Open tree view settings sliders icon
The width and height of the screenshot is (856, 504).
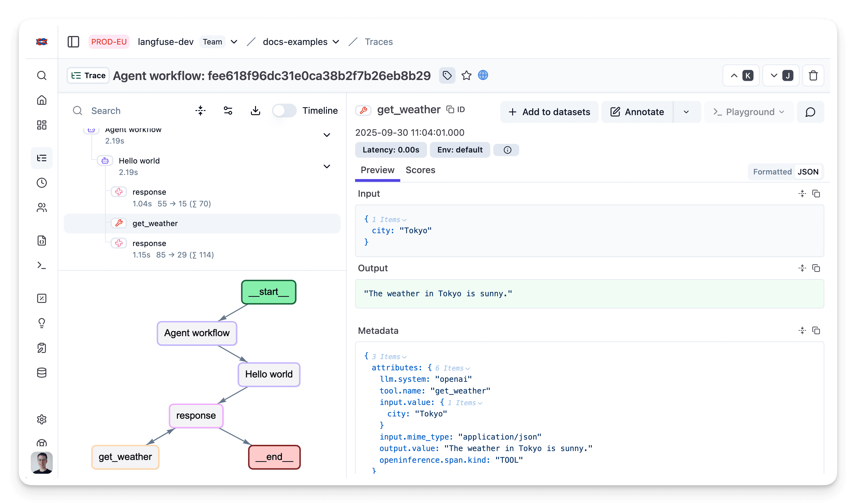pyautogui.click(x=228, y=110)
